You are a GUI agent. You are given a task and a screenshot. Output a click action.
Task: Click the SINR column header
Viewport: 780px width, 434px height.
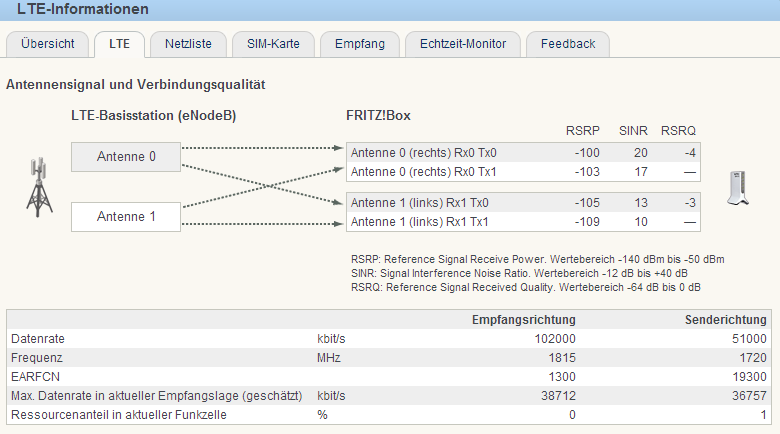click(x=633, y=131)
